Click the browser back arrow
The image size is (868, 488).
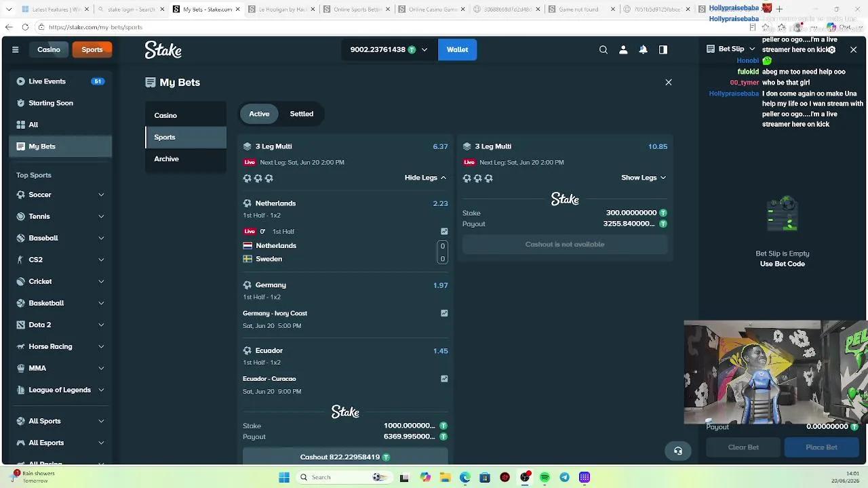[9, 27]
